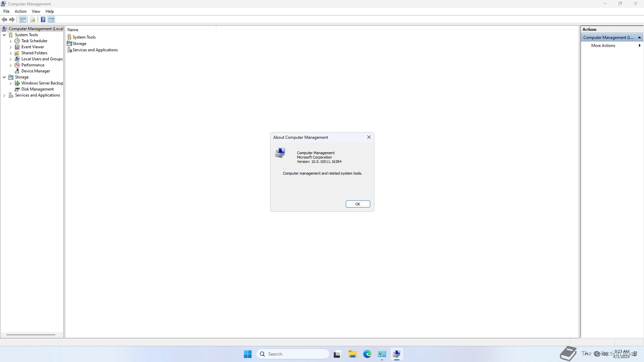Open the View menu

click(36, 11)
